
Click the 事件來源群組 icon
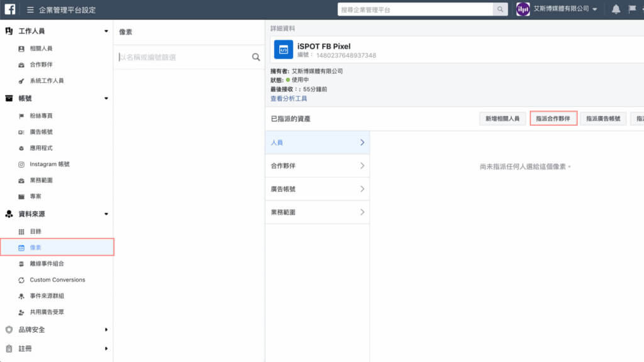21,296
